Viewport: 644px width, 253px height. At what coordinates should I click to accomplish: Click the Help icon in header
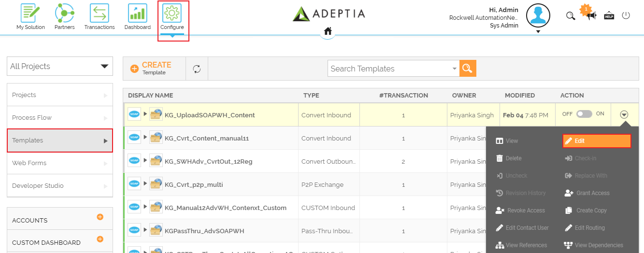(x=609, y=15)
